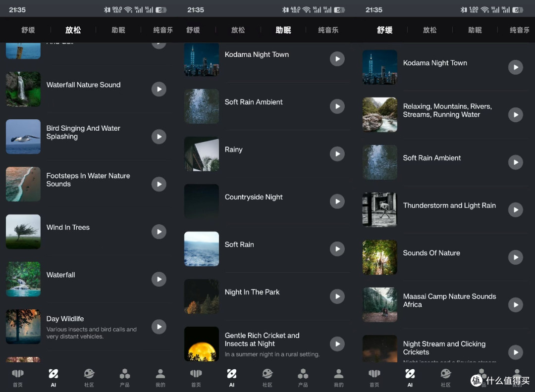Play Wind In Trees track
This screenshot has height=392, width=535.
[159, 232]
